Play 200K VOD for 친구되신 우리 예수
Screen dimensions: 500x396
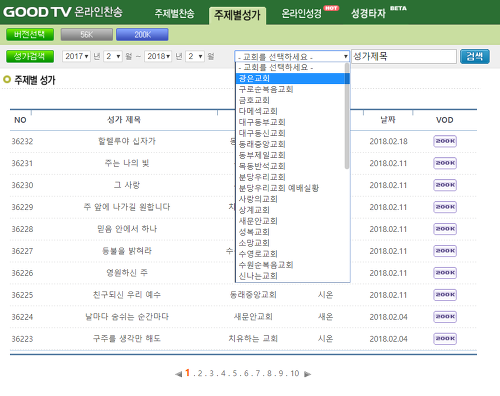pos(445,295)
